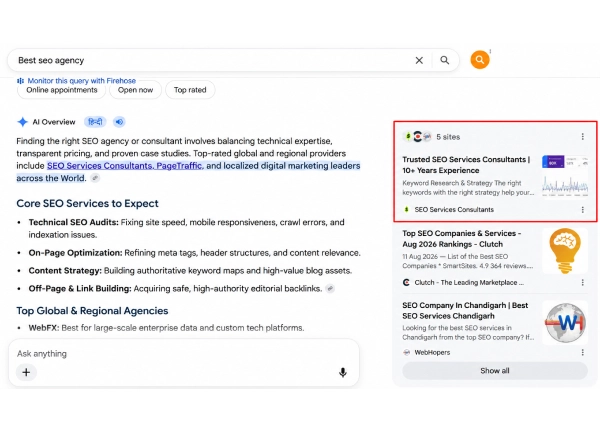Select the 'Top rated' filter chip
This screenshot has width=600, height=433.
coord(190,90)
